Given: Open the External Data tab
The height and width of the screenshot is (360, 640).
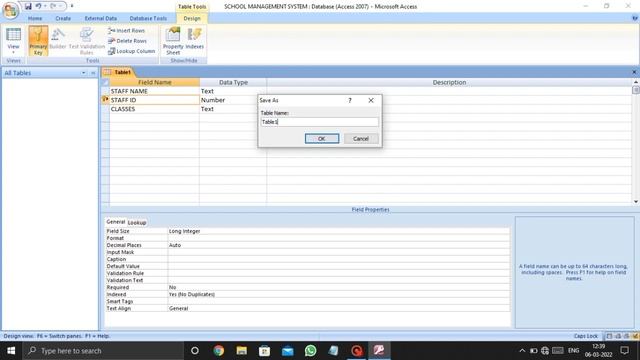Looking at the screenshot, I should click(x=100, y=18).
